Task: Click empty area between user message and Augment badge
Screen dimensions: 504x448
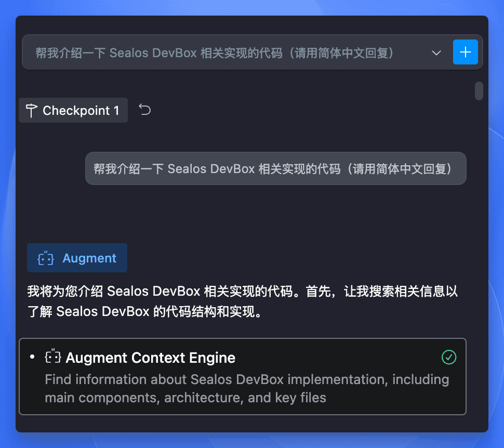Action: [x=244, y=214]
